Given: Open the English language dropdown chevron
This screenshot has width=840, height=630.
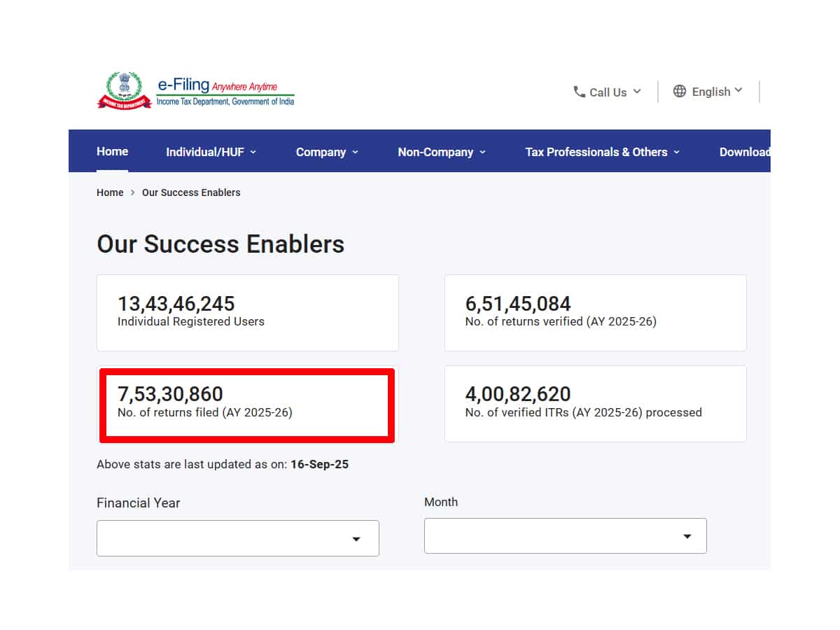Looking at the screenshot, I should [738, 90].
